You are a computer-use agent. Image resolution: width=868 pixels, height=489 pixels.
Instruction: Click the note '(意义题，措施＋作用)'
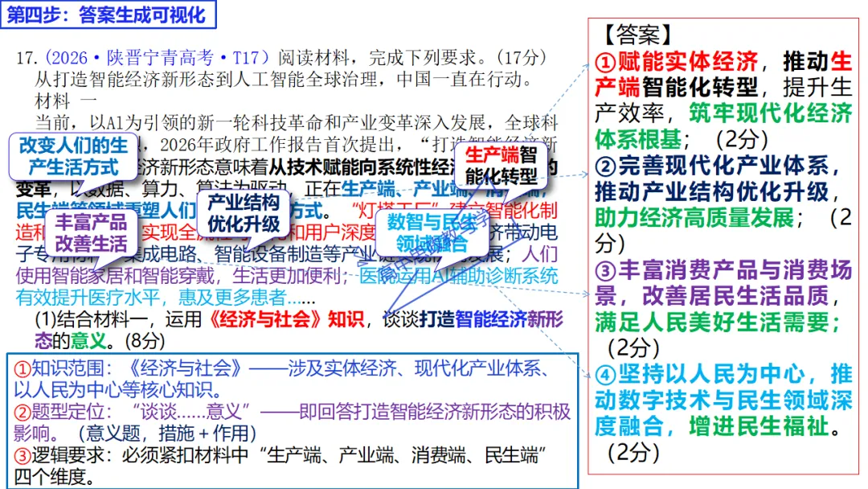coord(166,433)
